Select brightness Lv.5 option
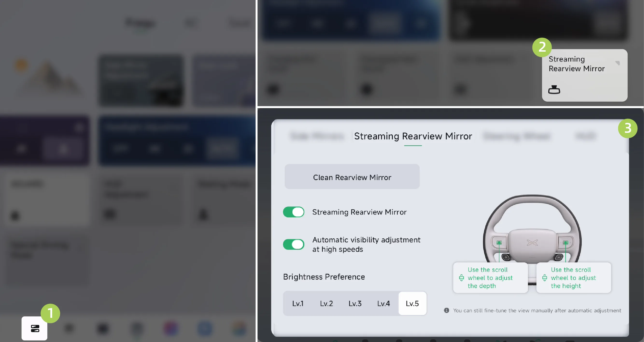Viewport: 644px width, 342px height. (x=412, y=303)
